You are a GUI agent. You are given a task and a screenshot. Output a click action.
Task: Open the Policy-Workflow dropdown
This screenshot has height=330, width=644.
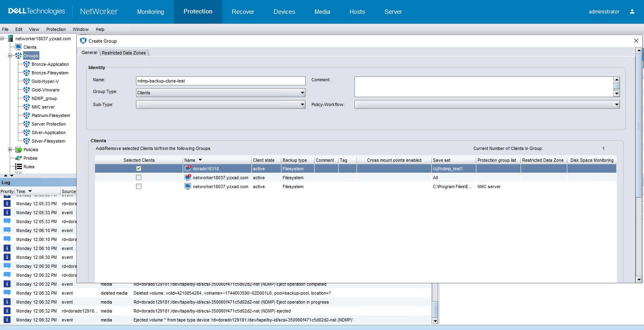(487, 104)
